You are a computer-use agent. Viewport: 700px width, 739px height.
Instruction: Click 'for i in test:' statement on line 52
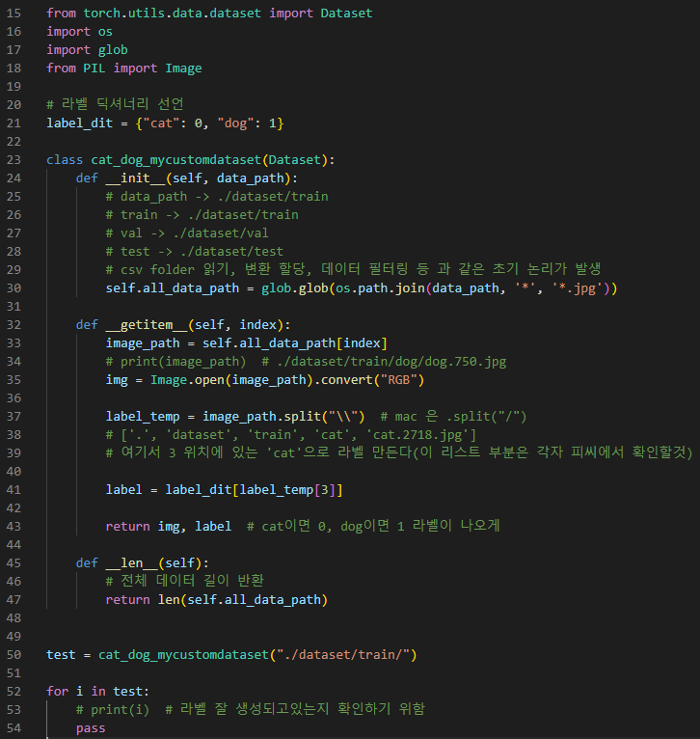[97, 692]
